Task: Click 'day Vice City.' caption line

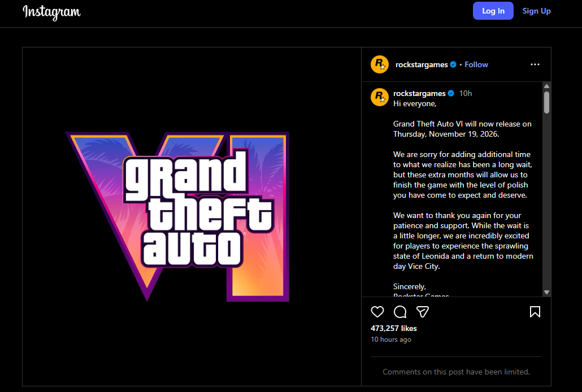Action: [416, 266]
